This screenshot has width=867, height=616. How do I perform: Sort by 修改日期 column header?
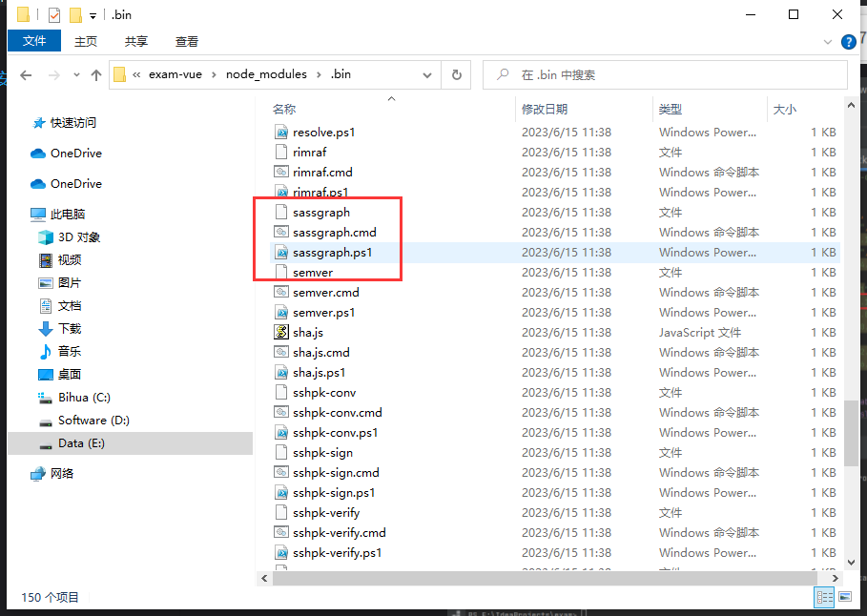coord(545,110)
